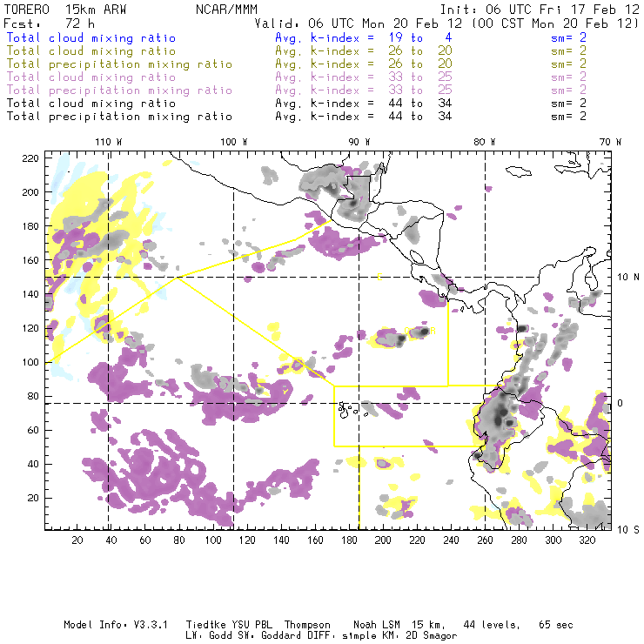Select the 'Valid: 06 UTC Mon 20 Feb 12' text
This screenshot has width=644, height=644.
359,23
